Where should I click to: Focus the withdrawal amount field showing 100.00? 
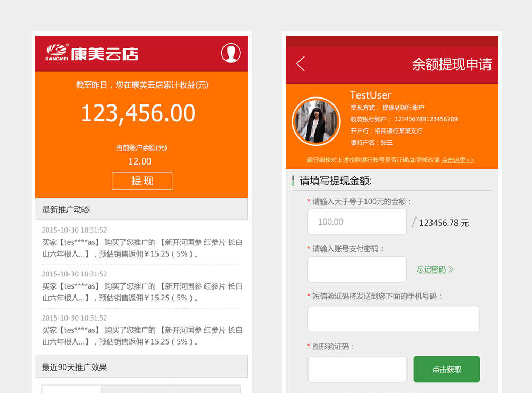(x=357, y=222)
